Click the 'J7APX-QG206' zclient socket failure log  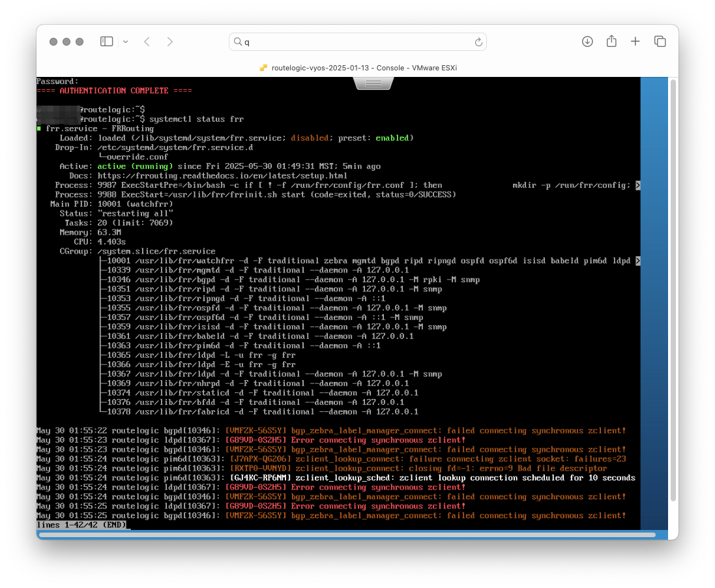[x=331, y=459]
